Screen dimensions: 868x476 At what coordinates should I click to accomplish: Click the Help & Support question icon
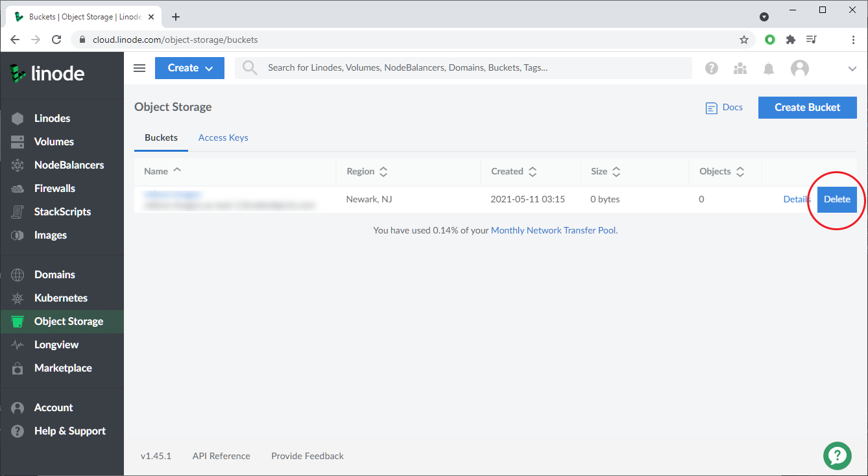pyautogui.click(x=18, y=431)
